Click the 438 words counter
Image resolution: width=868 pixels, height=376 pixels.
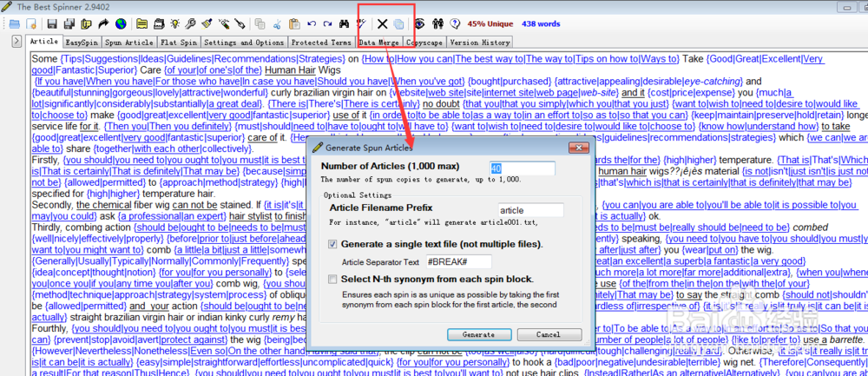click(541, 23)
